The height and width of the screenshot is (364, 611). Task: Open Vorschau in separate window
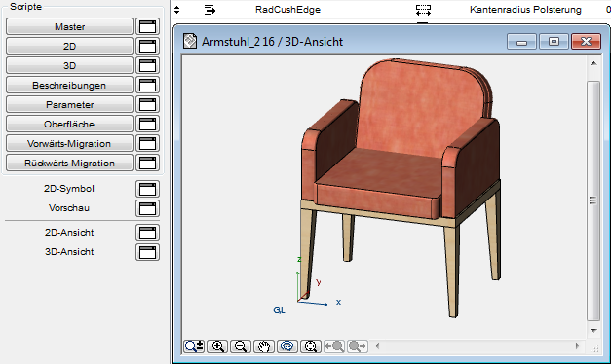[x=148, y=208]
